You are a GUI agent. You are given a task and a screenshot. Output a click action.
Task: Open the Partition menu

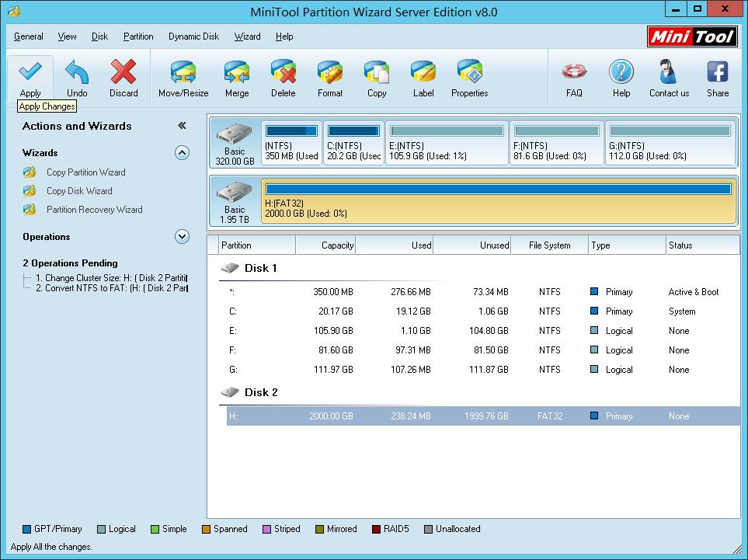(138, 37)
